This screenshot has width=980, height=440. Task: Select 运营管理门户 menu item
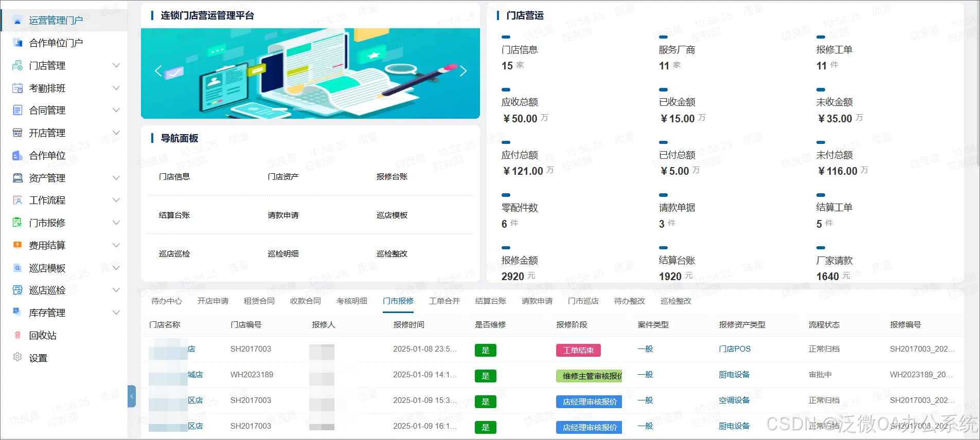click(x=64, y=21)
